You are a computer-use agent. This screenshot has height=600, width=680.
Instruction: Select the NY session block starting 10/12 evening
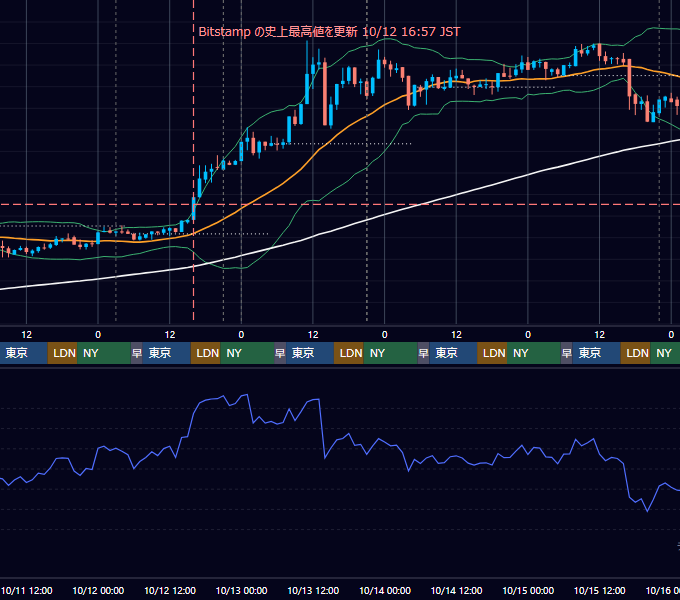click(247, 353)
